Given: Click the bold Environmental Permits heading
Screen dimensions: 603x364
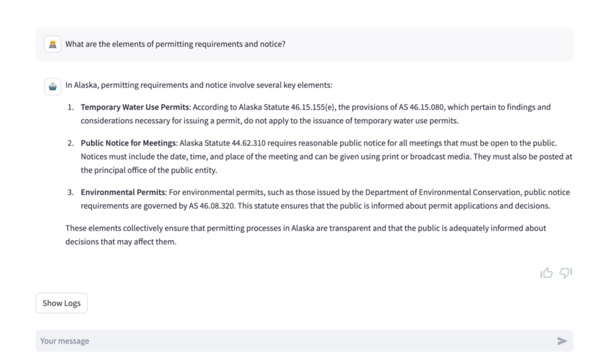Looking at the screenshot, I should tap(124, 193).
